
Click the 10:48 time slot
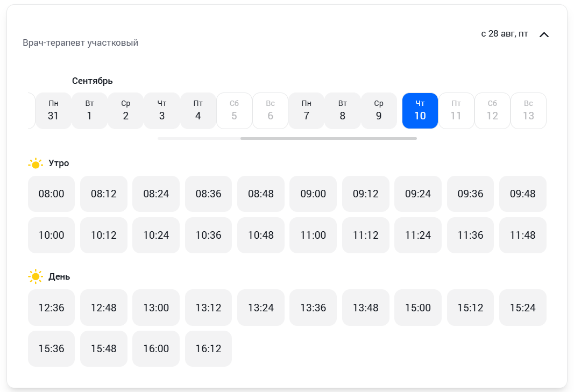[x=261, y=235]
